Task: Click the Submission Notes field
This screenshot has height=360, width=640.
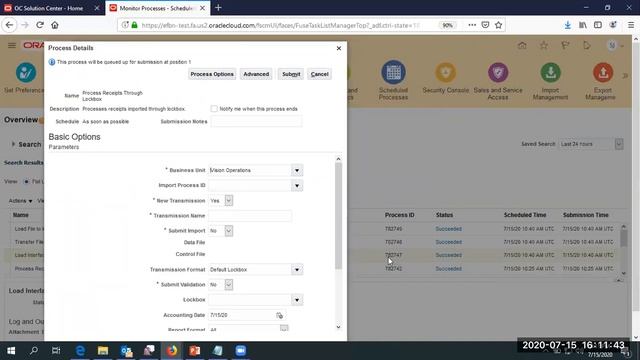Action: point(256,122)
